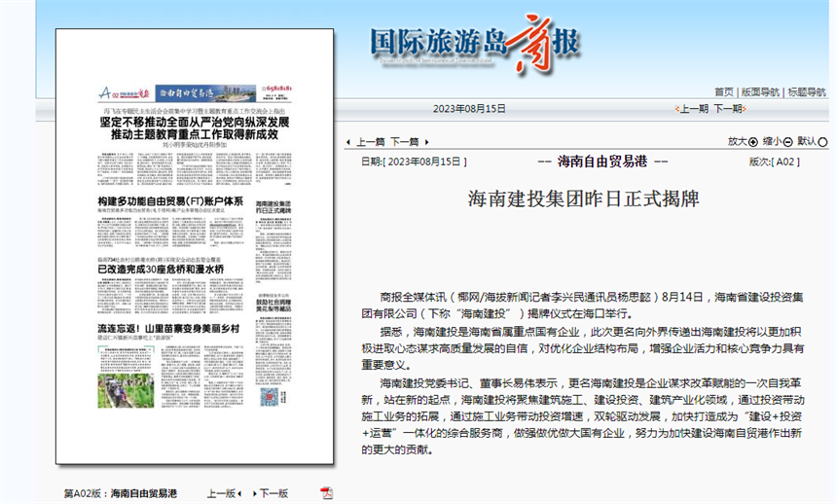Click paragraph starting 据悉，海南建投是海南省属
Screen dimensions: 837x504
tap(582, 348)
